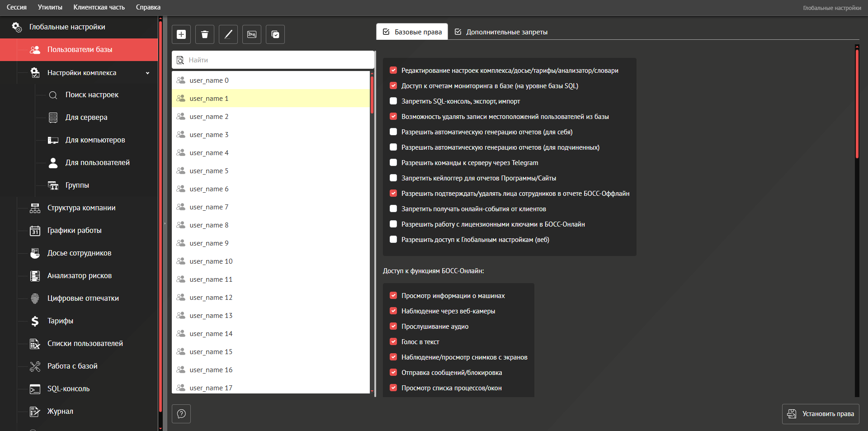Screen dimensions: 868x431
Task: Click the select-all stacked checkmark icon
Action: pos(275,34)
